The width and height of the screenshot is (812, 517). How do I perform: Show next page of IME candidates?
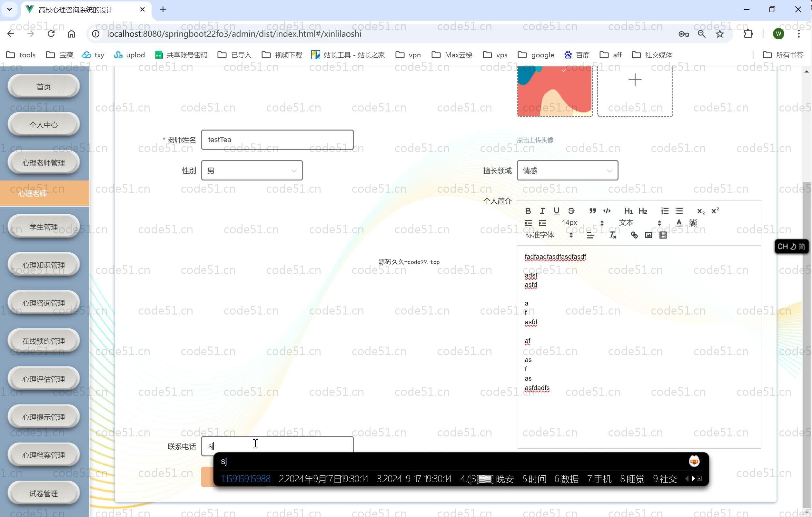coord(693,479)
